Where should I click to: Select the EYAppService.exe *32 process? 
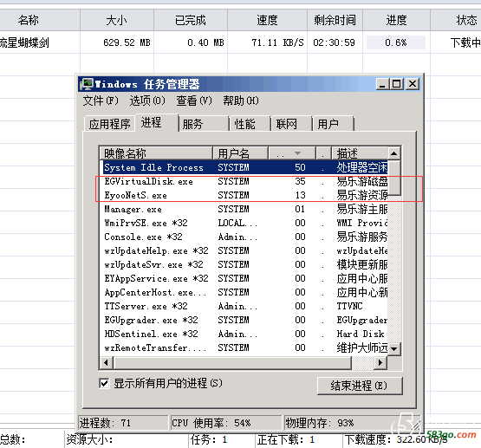coord(244,278)
